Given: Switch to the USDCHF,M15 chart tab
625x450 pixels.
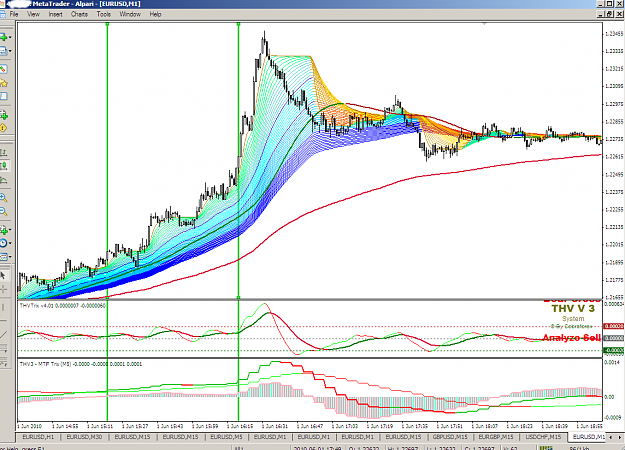Looking at the screenshot, I should click(543, 437).
